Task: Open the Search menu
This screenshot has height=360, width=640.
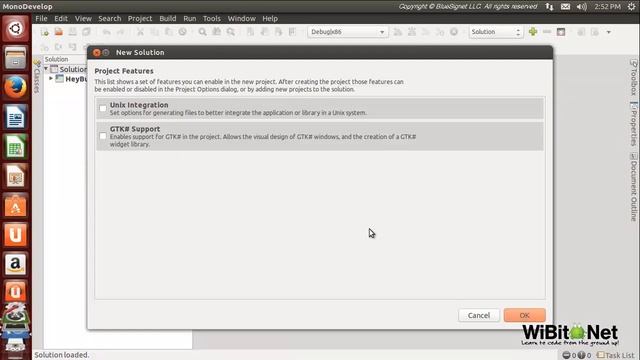Action: [x=110, y=18]
